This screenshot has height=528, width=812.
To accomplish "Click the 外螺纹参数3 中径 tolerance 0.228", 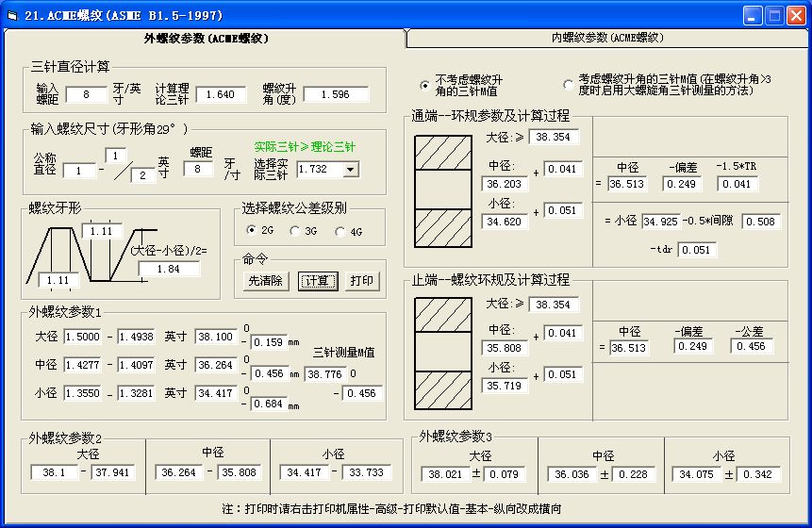I will [x=634, y=474].
